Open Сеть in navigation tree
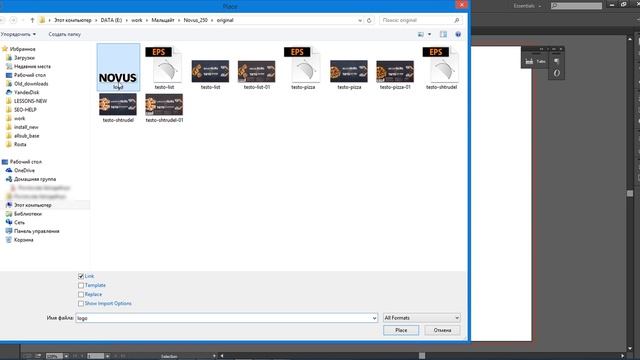This screenshot has height=360, width=640. 19,222
